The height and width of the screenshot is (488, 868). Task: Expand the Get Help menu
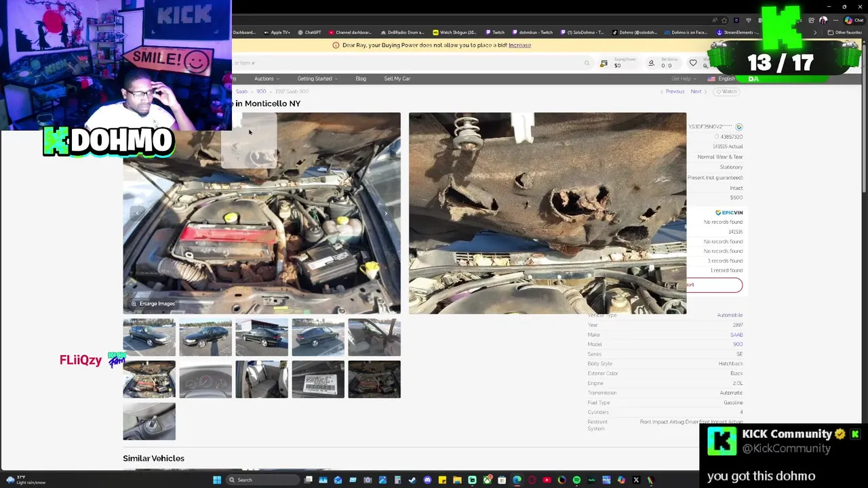tap(683, 79)
